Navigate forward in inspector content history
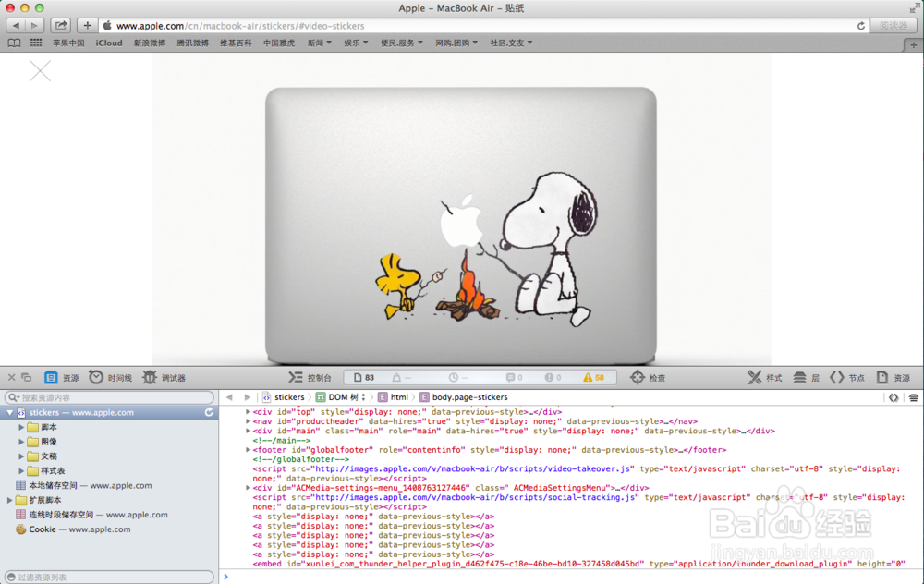This screenshot has height=584, width=924. (x=247, y=397)
